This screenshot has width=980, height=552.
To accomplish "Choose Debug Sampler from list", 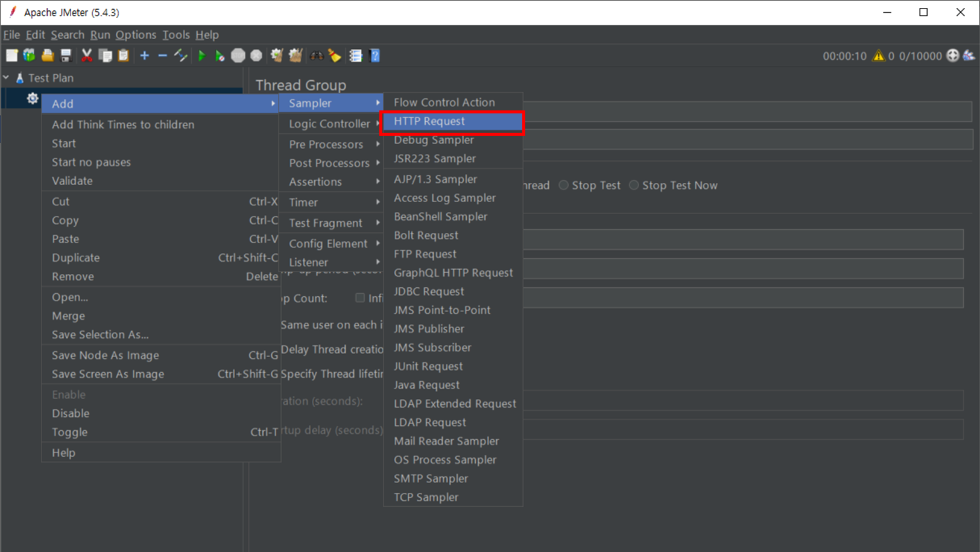I will 453,140.
